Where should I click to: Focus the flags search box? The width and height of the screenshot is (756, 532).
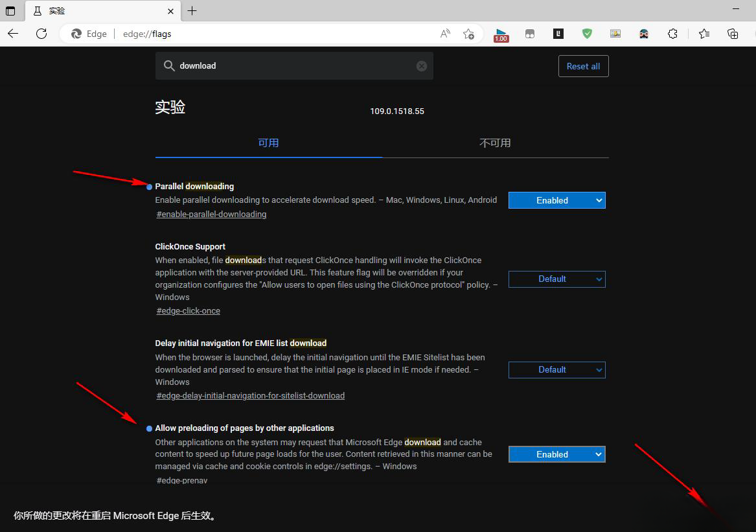click(x=294, y=66)
